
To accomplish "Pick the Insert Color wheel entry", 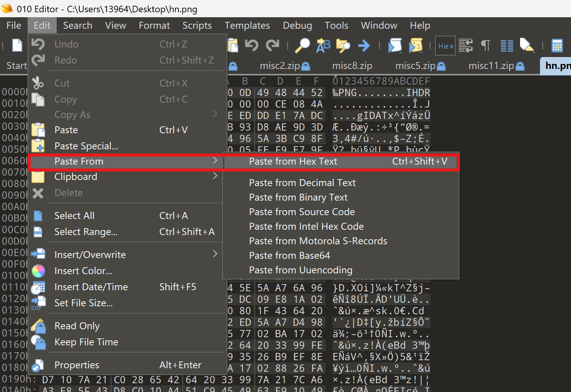I will tap(127, 271).
